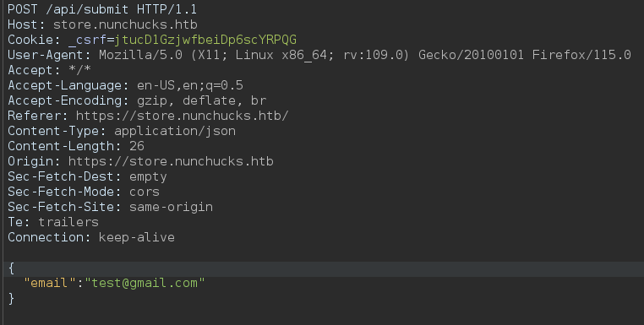
Task: Click the Content-Length value 26
Action: pos(136,146)
